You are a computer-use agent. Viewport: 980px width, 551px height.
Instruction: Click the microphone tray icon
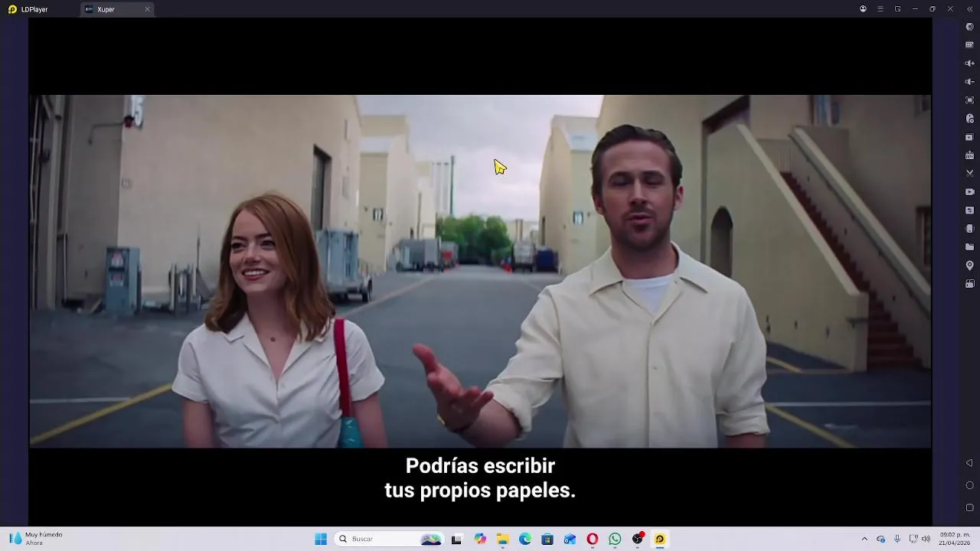click(x=897, y=539)
